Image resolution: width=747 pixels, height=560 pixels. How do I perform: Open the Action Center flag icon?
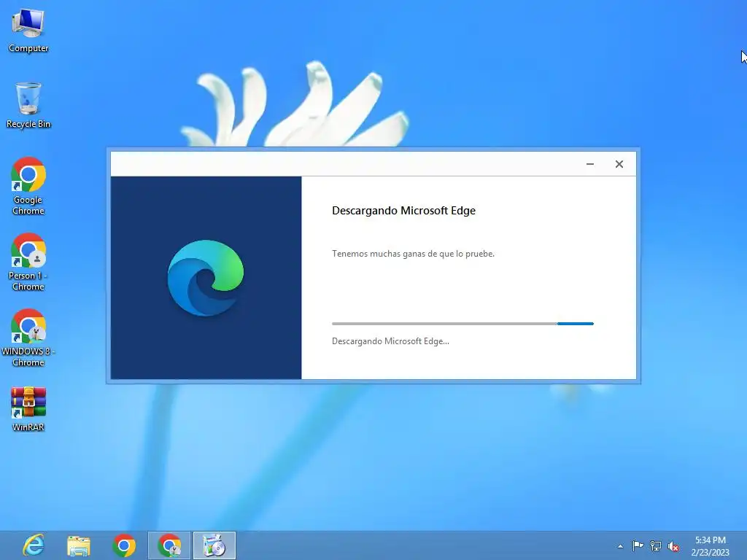pos(638,546)
